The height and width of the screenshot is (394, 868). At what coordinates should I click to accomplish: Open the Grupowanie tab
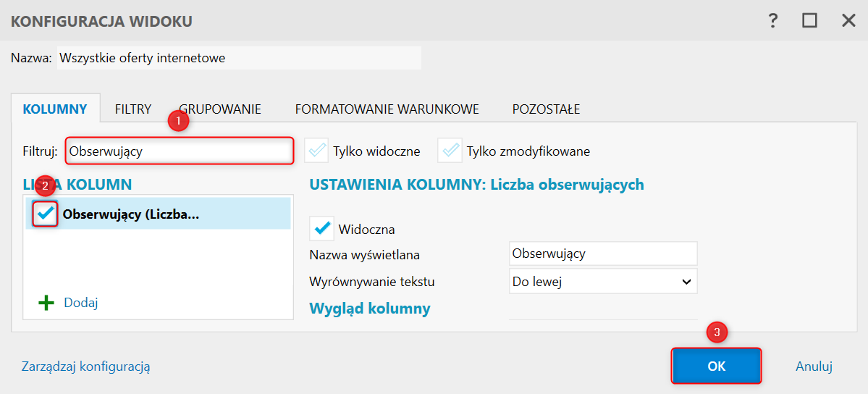click(220, 109)
